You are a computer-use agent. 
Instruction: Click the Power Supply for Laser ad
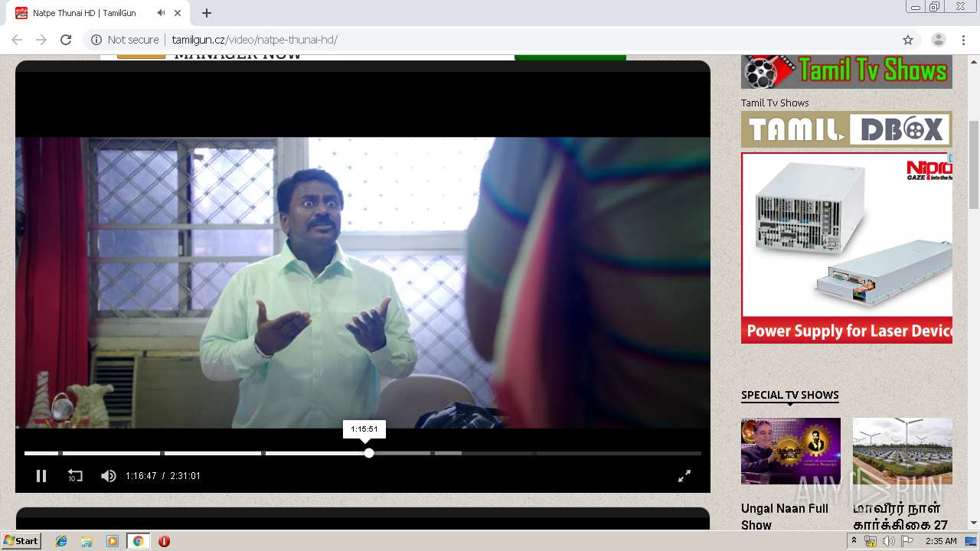click(x=847, y=248)
